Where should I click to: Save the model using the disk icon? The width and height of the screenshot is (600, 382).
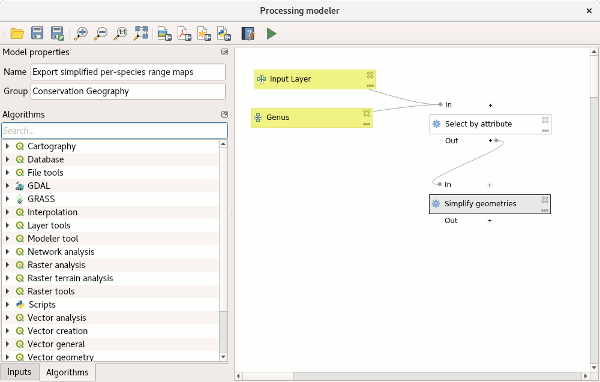point(37,33)
